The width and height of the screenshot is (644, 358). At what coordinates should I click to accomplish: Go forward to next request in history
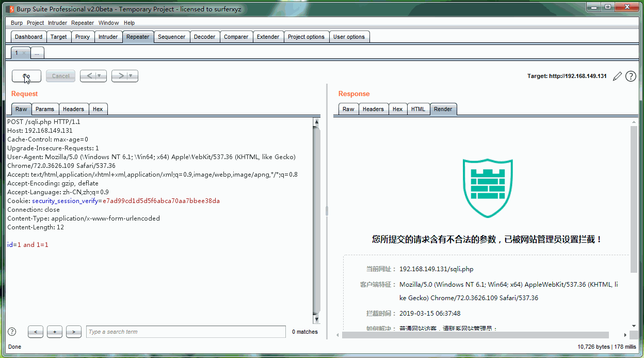121,76
